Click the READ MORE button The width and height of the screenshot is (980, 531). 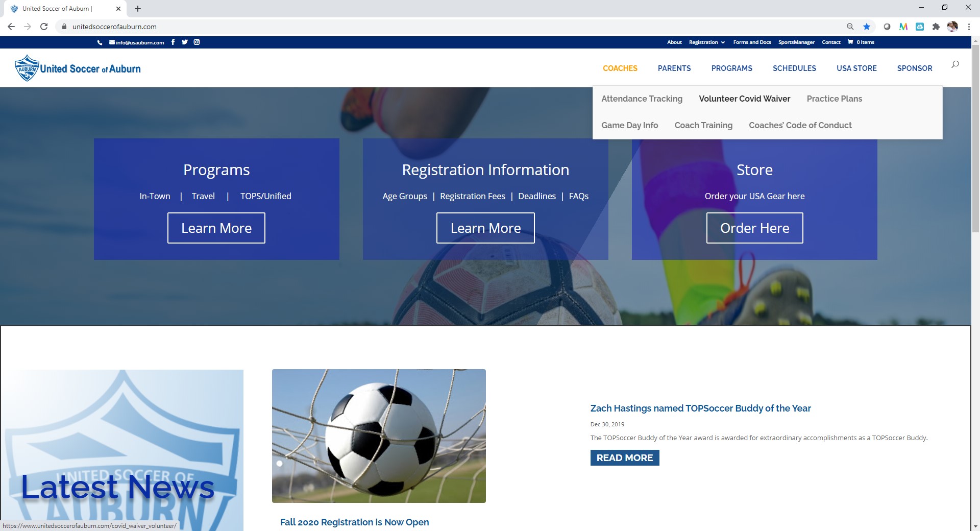point(625,457)
